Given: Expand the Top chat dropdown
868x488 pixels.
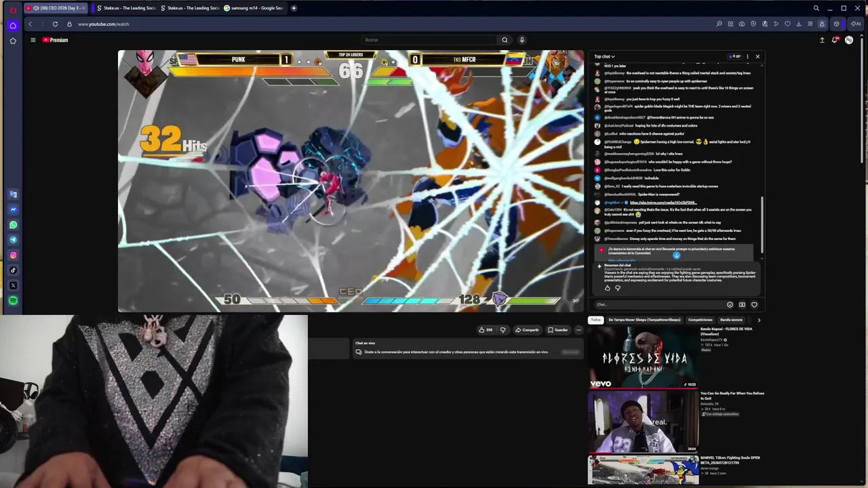Looking at the screenshot, I should pos(604,56).
